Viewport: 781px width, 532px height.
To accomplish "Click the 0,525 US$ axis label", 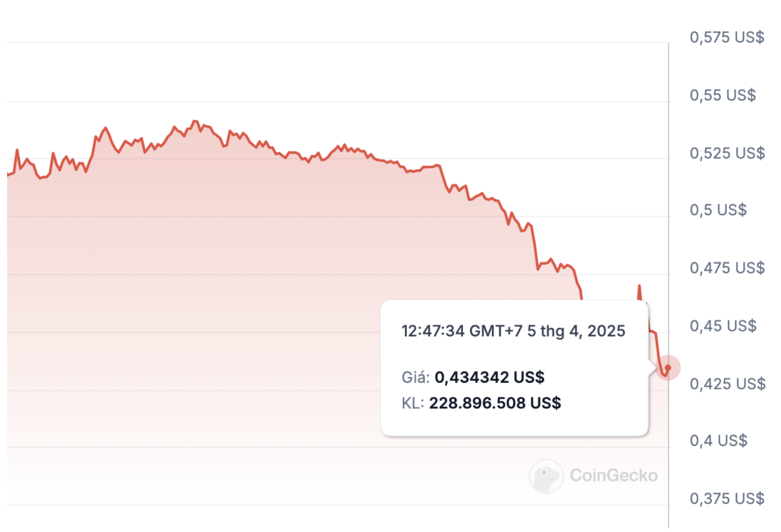I will click(x=727, y=153).
